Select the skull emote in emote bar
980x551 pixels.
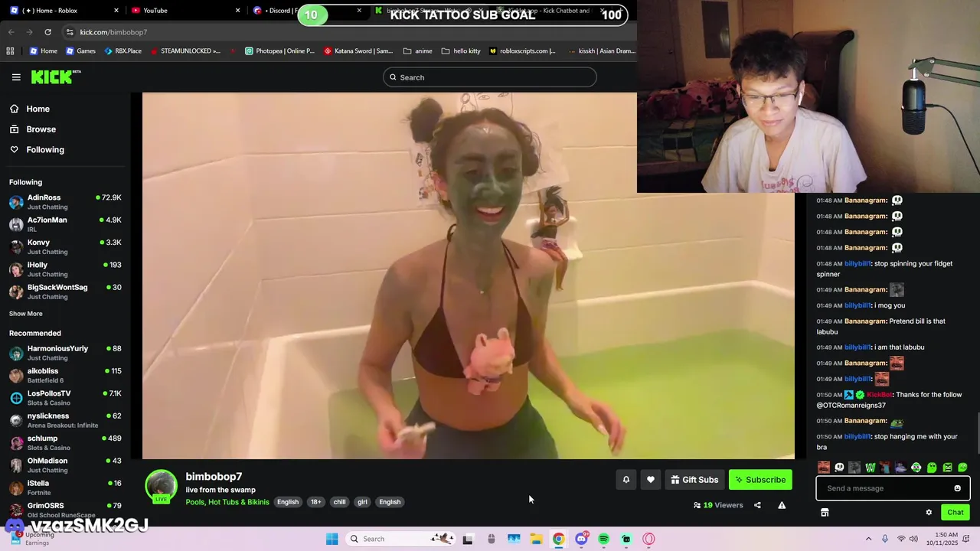tap(839, 468)
